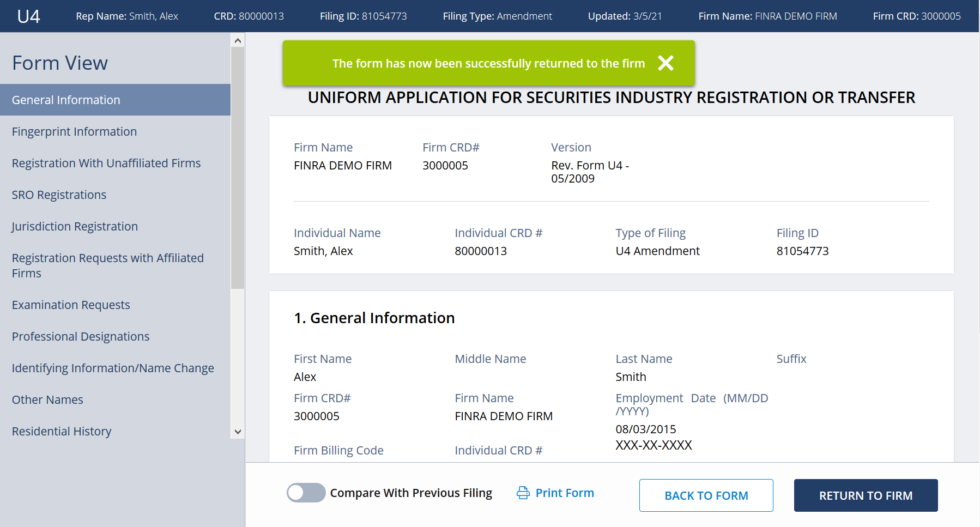
Task: Open Registration Requests with Affiliated Firms
Action: [x=107, y=265]
